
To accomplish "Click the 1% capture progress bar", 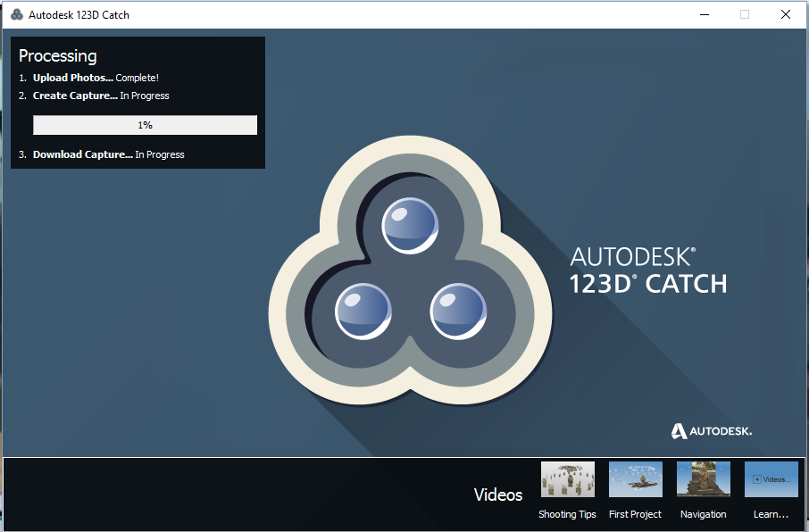I will click(x=145, y=125).
